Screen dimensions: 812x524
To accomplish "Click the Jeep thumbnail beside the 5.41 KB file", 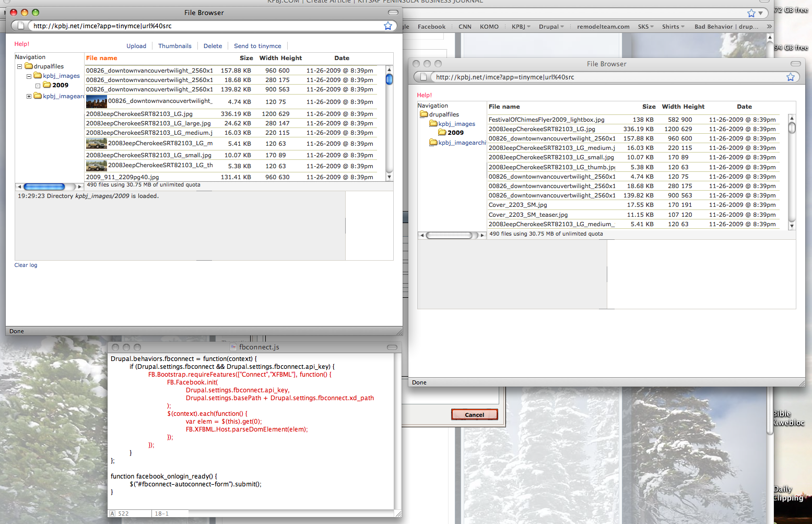I will [x=96, y=143].
